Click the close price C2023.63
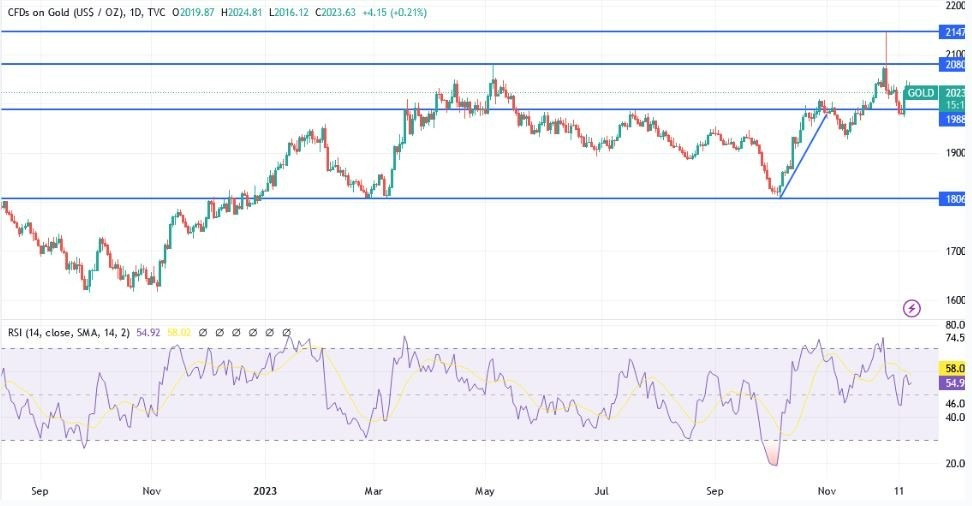Screen dimensions: 972x506 [x=335, y=12]
